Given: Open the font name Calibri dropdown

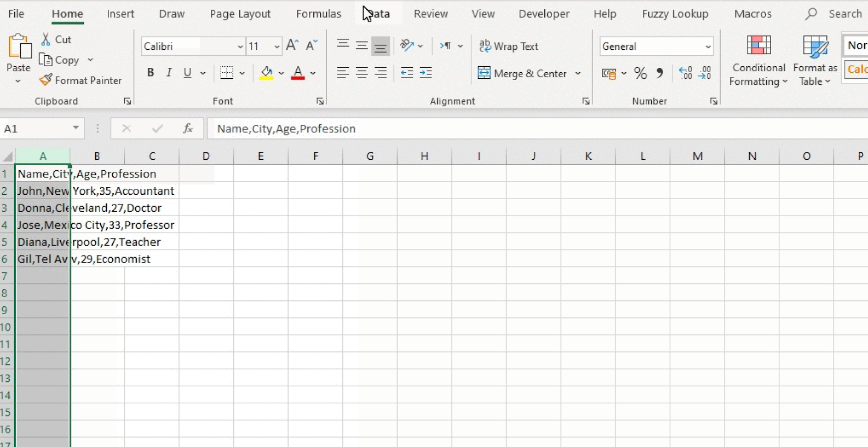Looking at the screenshot, I should (x=240, y=47).
